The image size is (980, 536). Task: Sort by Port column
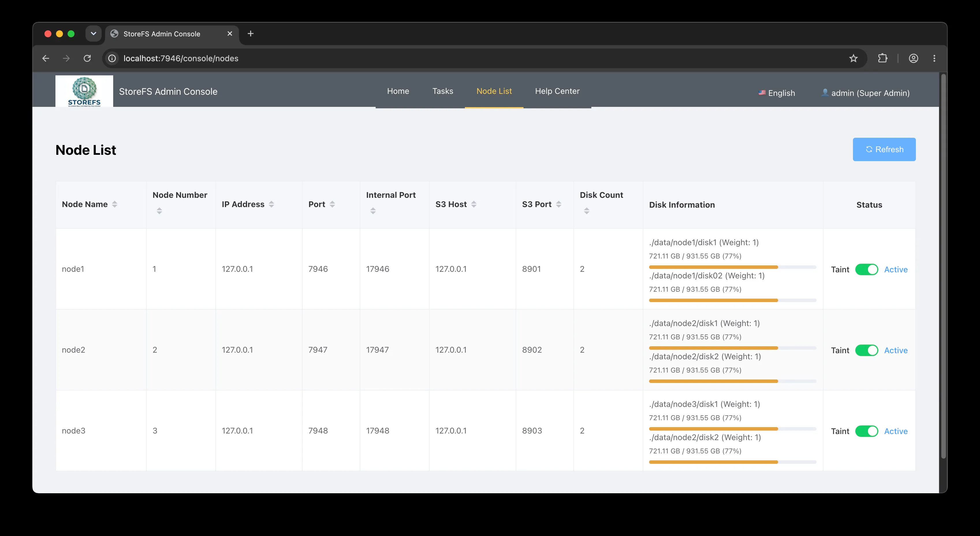[x=332, y=204]
